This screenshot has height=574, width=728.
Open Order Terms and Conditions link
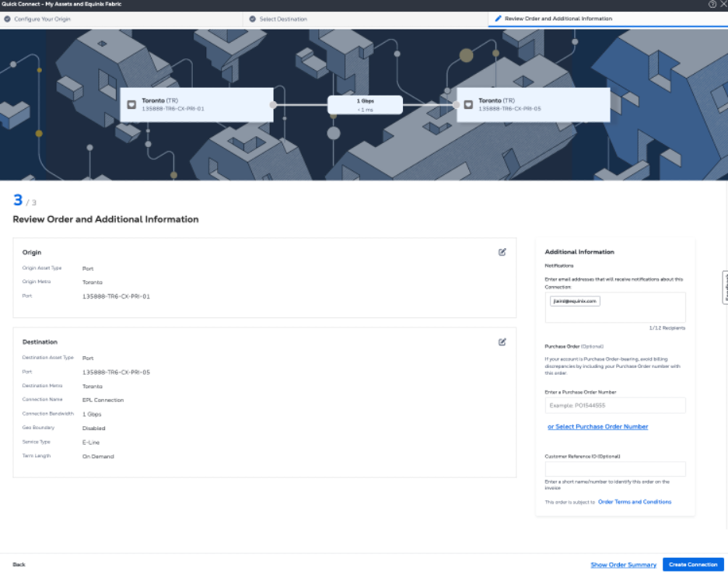pyautogui.click(x=634, y=502)
